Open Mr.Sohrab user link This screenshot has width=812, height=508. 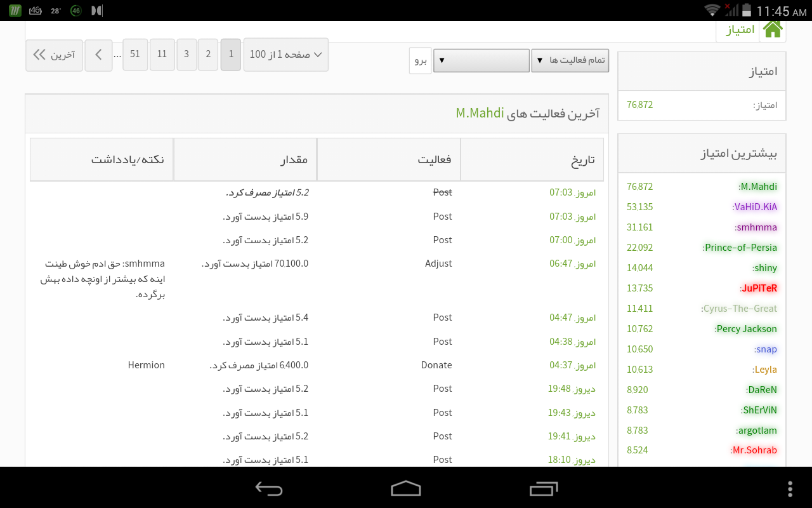tap(754, 450)
